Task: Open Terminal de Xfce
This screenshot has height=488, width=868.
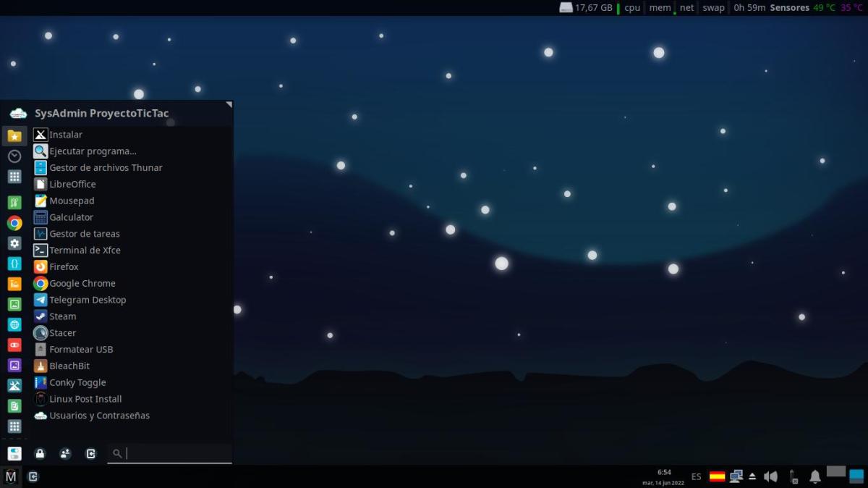Action: click(x=85, y=250)
